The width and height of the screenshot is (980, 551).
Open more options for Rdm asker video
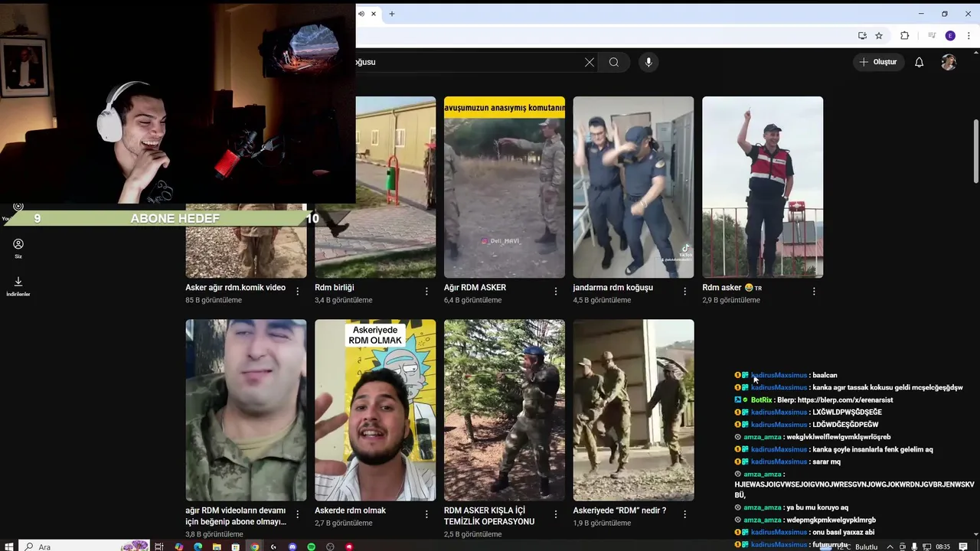(814, 292)
